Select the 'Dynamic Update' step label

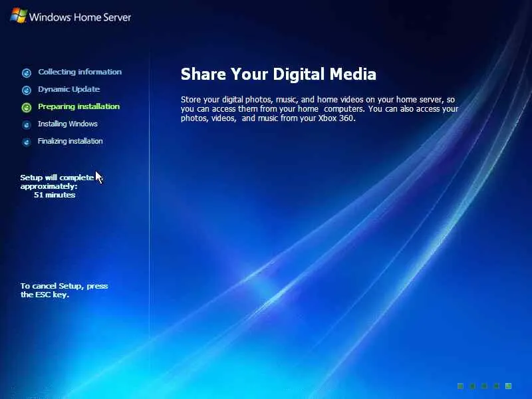click(x=69, y=89)
